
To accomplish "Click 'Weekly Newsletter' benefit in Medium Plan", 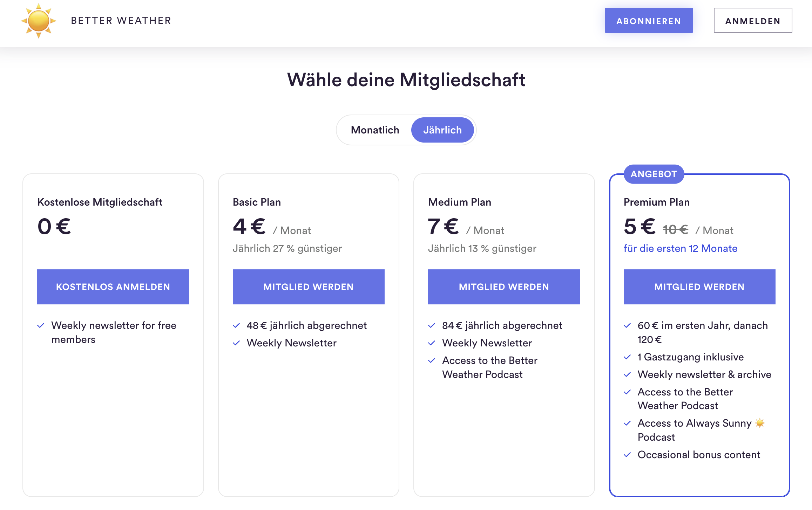I will click(x=487, y=343).
